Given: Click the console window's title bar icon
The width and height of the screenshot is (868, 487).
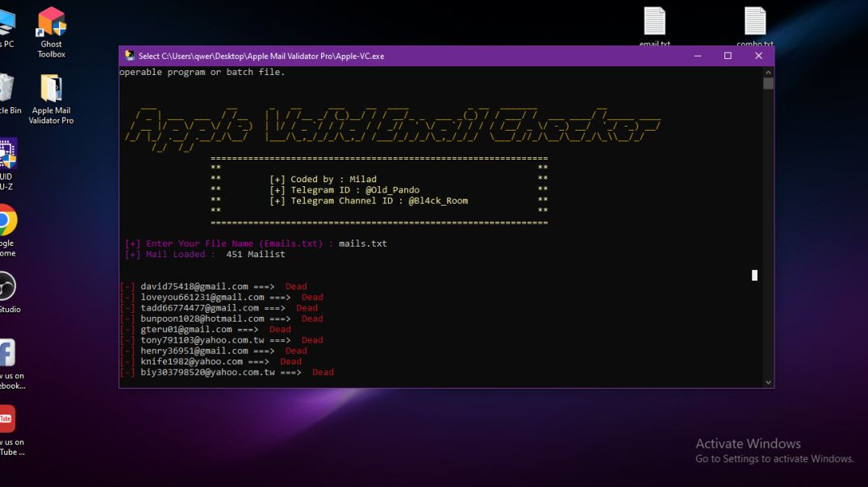Looking at the screenshot, I should click(x=130, y=56).
